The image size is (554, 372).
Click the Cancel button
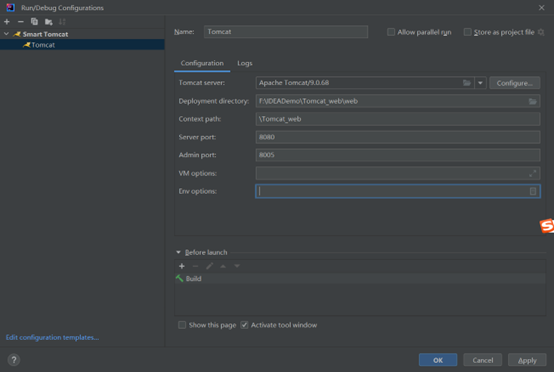pos(483,360)
